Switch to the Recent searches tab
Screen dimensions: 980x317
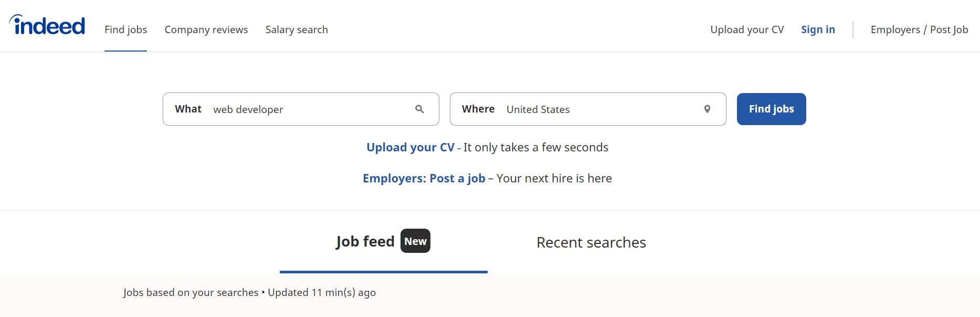click(x=591, y=242)
